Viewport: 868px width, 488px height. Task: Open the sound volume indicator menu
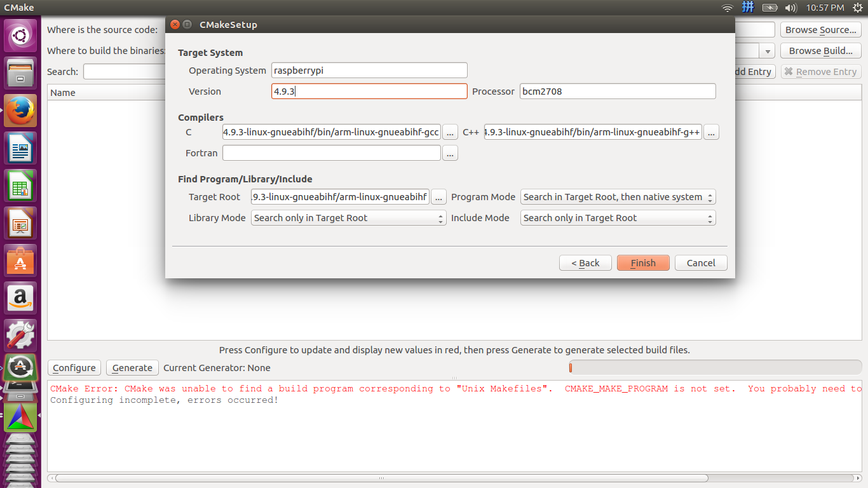tap(790, 8)
